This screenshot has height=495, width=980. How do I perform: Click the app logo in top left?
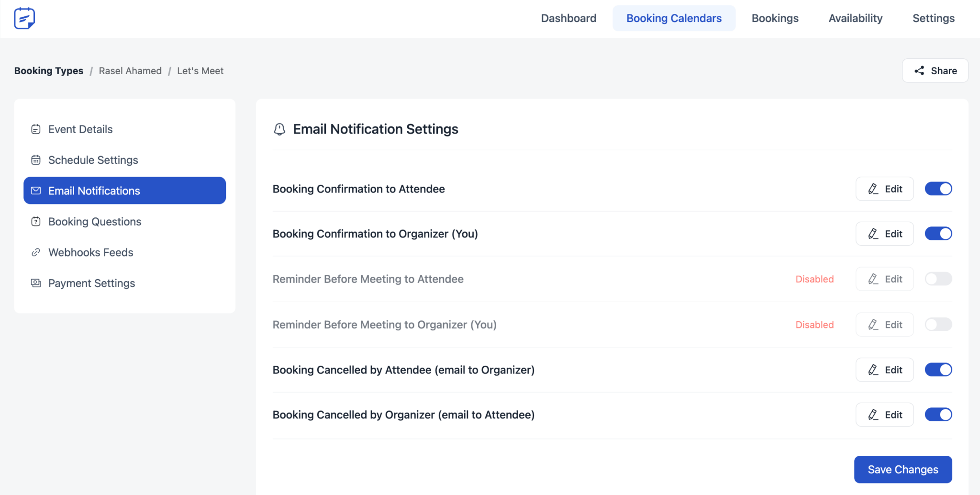pos(24,18)
